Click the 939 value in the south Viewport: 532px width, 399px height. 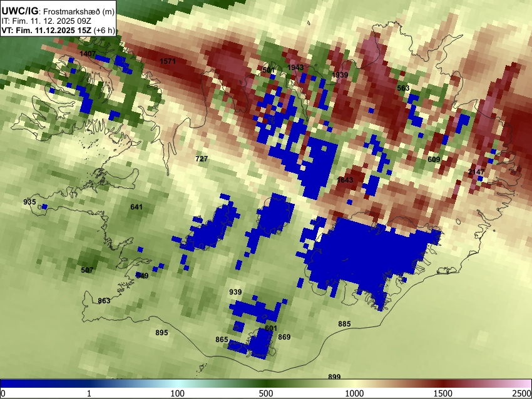235,292
